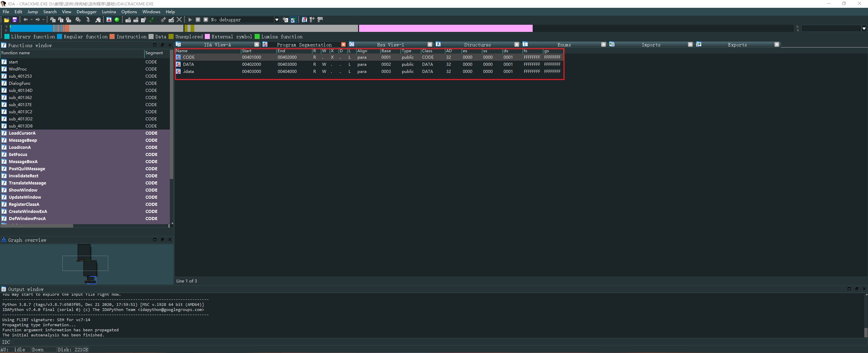
Task: Sort segments by the Class column header
Action: coord(433,51)
